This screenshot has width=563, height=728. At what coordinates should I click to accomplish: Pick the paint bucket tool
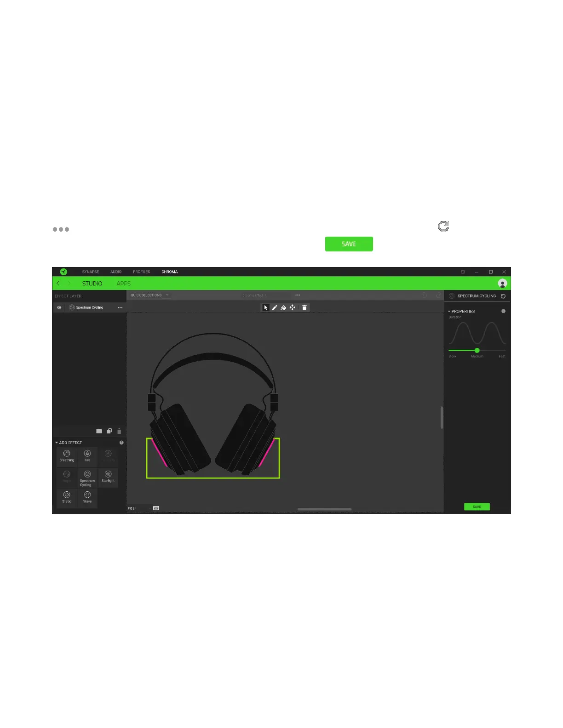[x=283, y=307]
